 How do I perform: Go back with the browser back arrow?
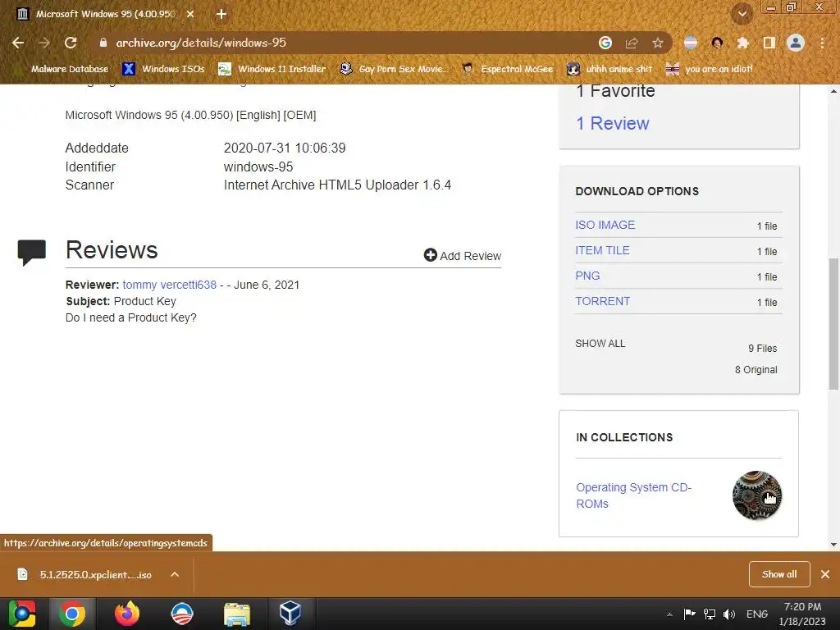18,43
